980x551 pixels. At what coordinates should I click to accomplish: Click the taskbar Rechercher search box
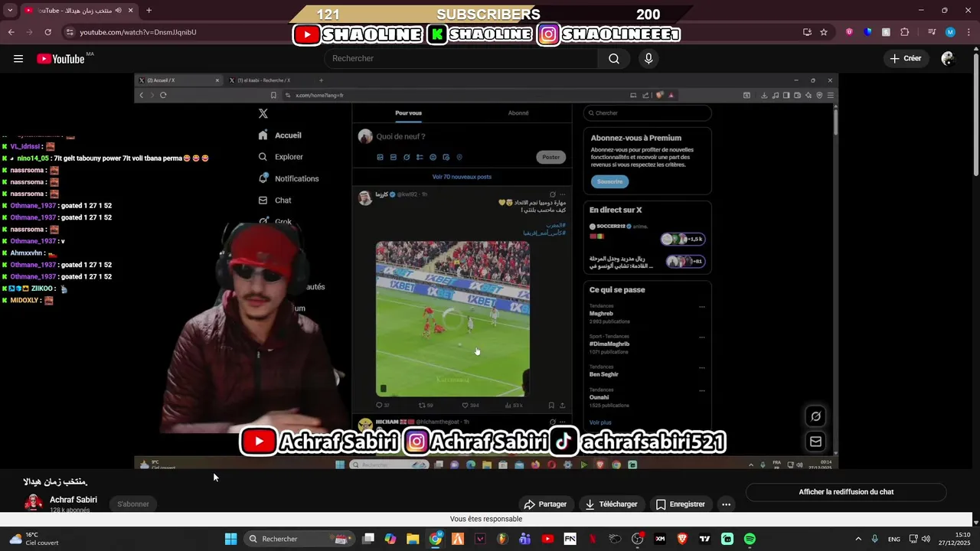pos(299,539)
